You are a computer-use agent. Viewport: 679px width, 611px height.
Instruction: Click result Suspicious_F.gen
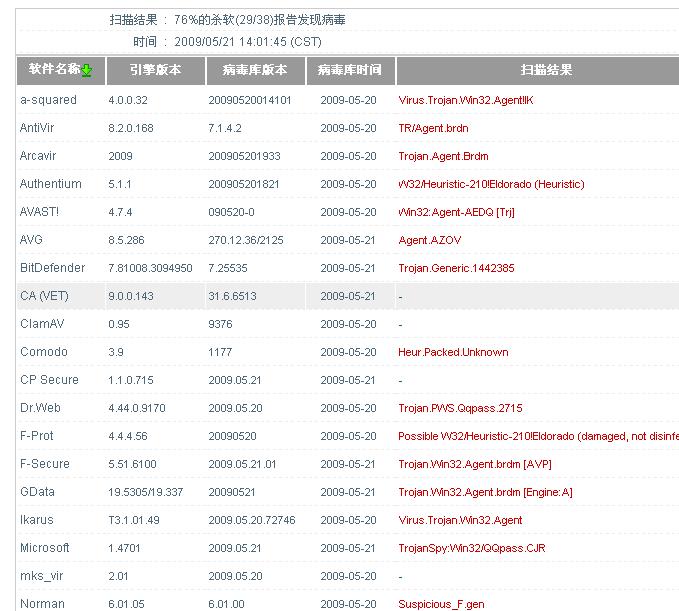click(x=441, y=604)
